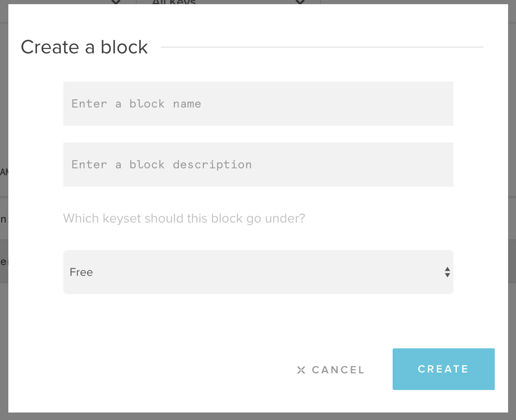Click the top bar right of All keys dropdown
The height and width of the screenshot is (420, 516).
[417, 2]
